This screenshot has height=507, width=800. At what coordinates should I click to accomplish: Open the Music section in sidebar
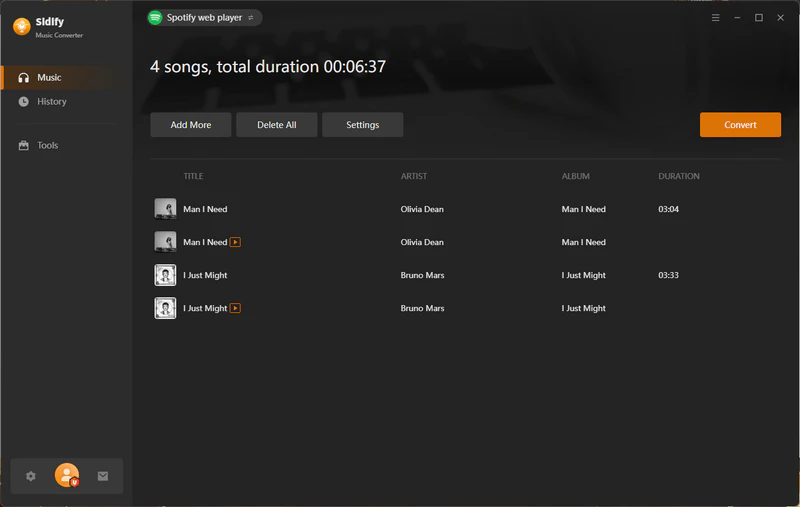(66, 78)
